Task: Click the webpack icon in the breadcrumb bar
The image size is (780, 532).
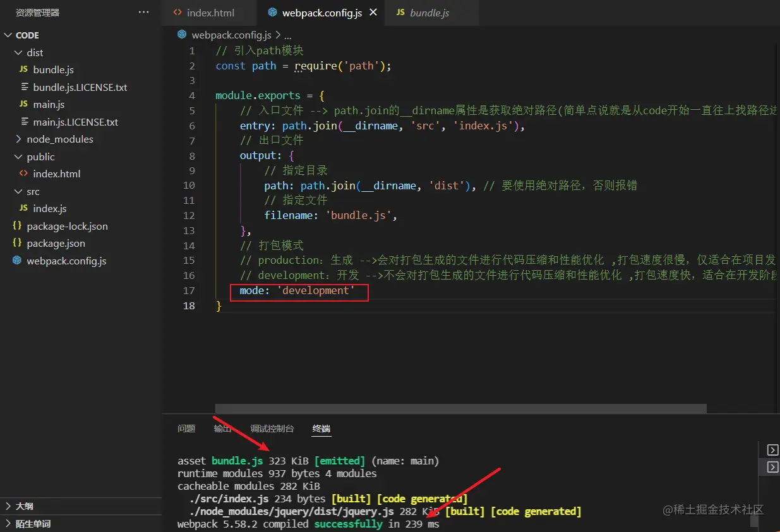Action: tap(182, 35)
